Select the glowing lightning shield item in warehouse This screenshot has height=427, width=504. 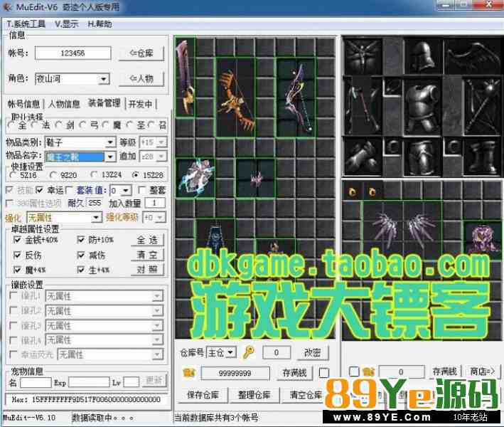tap(195, 178)
